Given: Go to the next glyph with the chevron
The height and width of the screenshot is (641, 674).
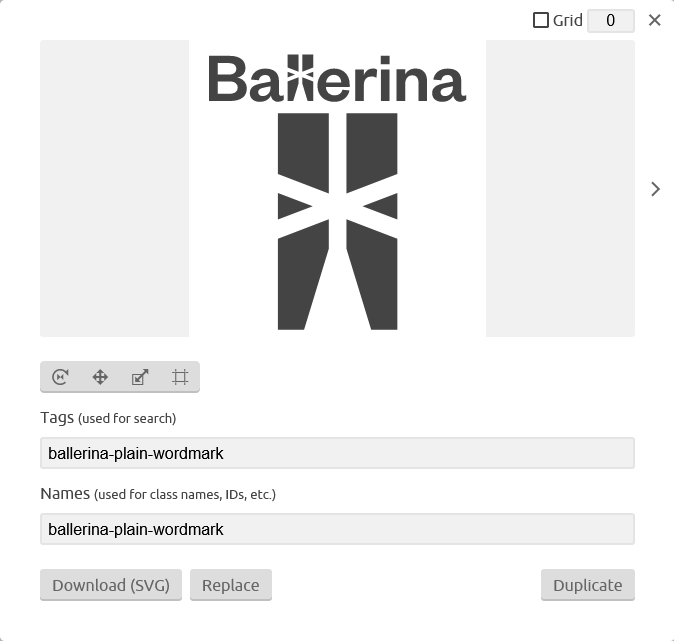Looking at the screenshot, I should pyautogui.click(x=655, y=189).
